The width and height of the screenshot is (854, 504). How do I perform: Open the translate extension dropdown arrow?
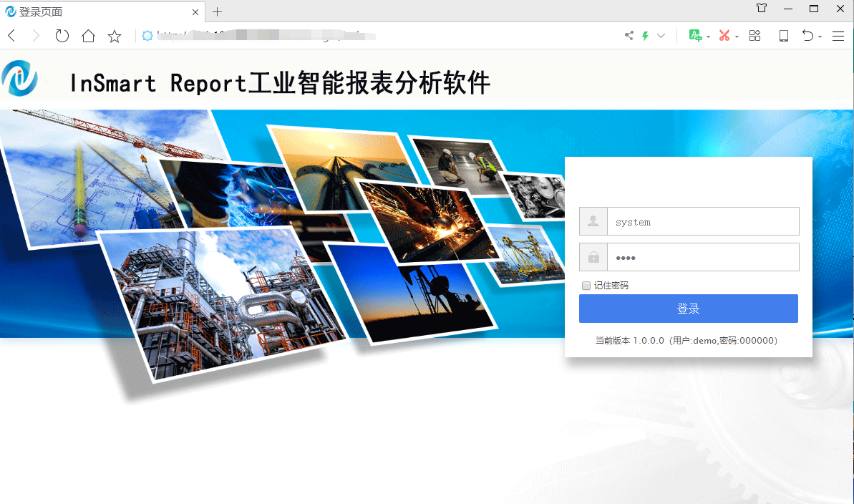[708, 37]
